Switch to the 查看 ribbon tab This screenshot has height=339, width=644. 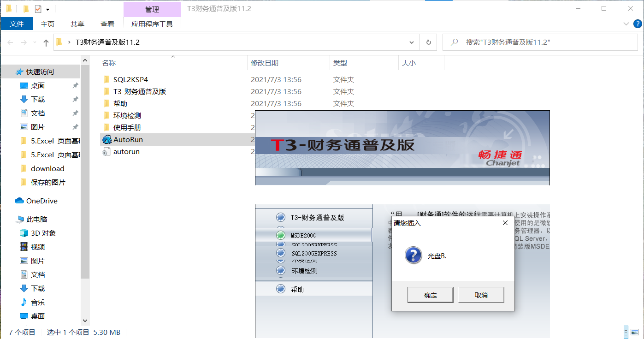click(107, 24)
